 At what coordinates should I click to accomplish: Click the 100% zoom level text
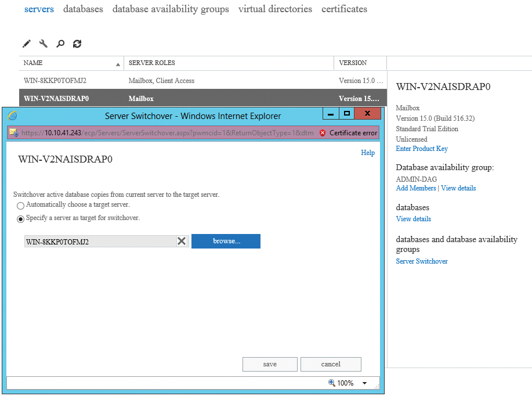pos(345,383)
